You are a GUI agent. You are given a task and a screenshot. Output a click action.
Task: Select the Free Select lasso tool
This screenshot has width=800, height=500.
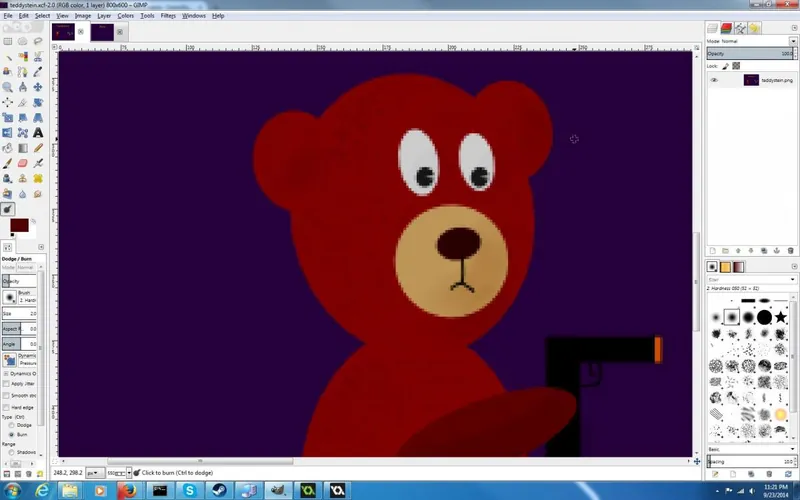click(x=38, y=41)
